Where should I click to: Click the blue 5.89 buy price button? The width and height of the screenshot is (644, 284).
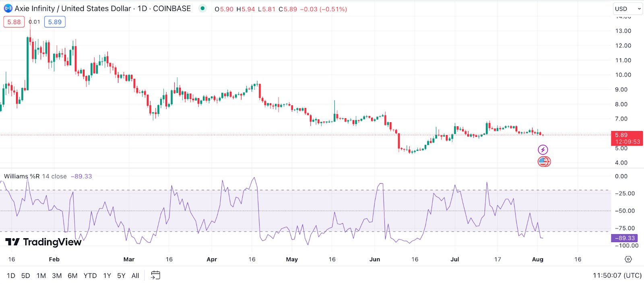click(55, 22)
